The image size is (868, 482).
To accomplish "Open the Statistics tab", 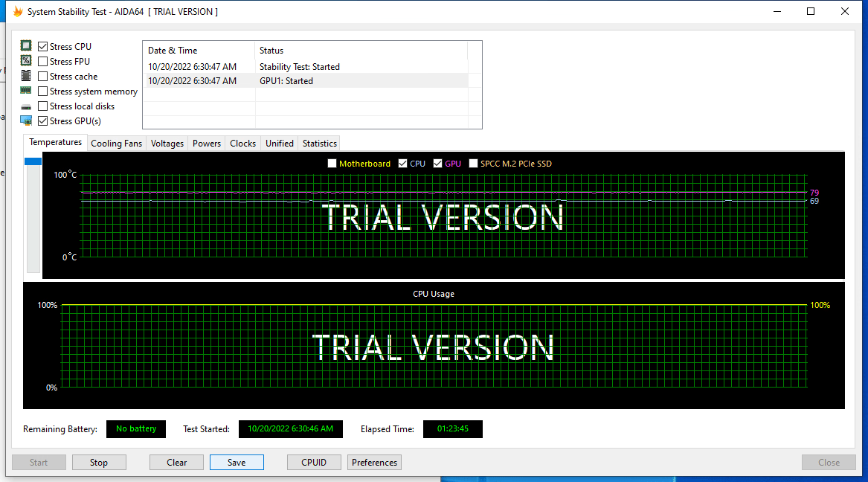I will click(319, 144).
